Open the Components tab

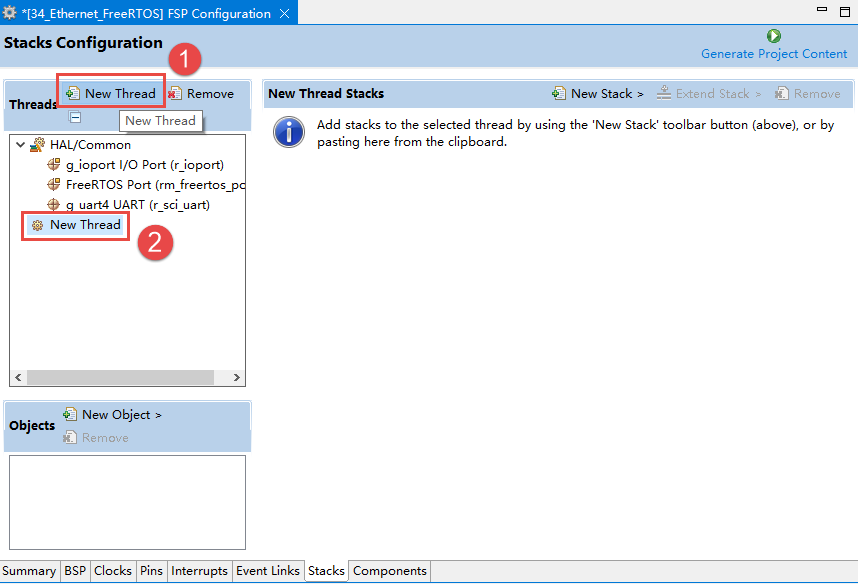pos(390,571)
